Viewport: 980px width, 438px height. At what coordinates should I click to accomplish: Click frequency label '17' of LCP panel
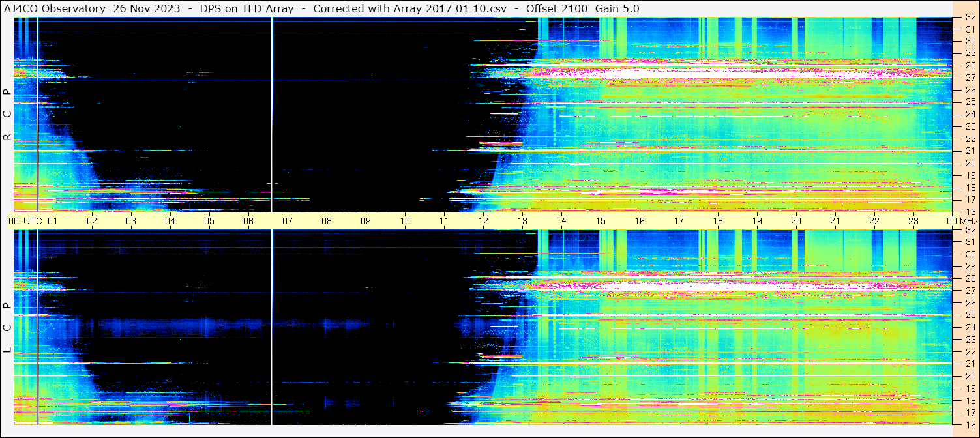pos(970,413)
